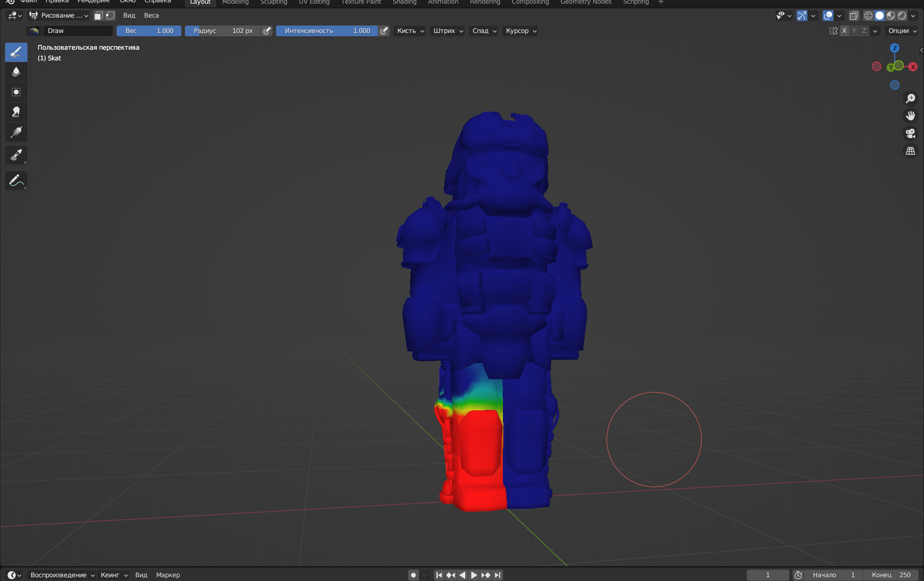The image size is (924, 581).
Task: Adjust the Вес weight slider
Action: tap(149, 31)
